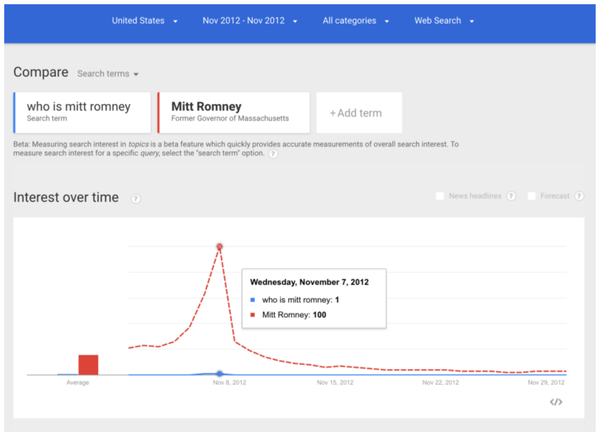Open help icon beside Forecast
Viewport: 600px width, 438px height.
[579, 196]
